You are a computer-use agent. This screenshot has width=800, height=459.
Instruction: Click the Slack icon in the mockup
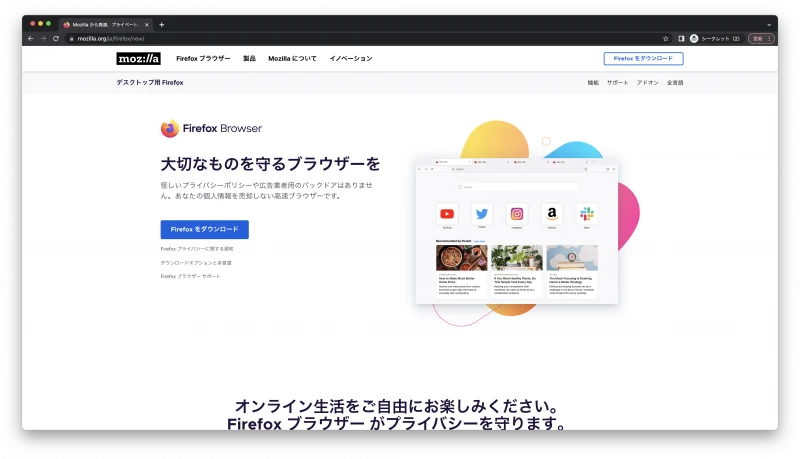coord(587,214)
